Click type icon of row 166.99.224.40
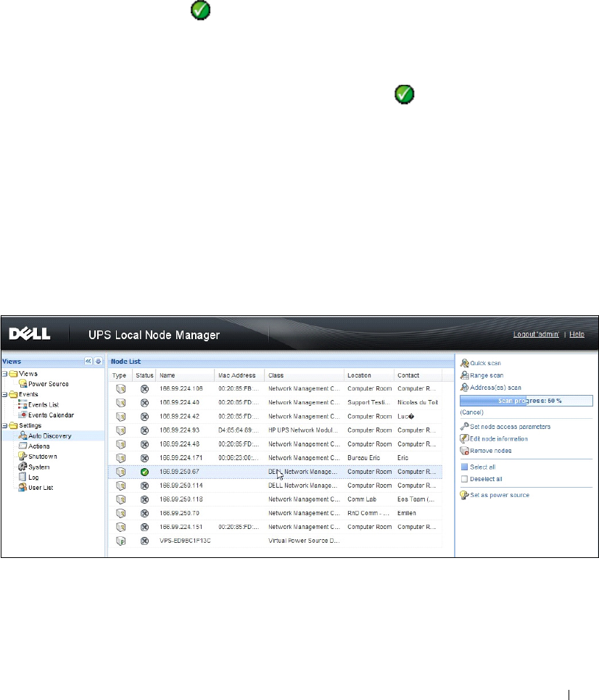This screenshot has height=700, width=599. point(120,403)
